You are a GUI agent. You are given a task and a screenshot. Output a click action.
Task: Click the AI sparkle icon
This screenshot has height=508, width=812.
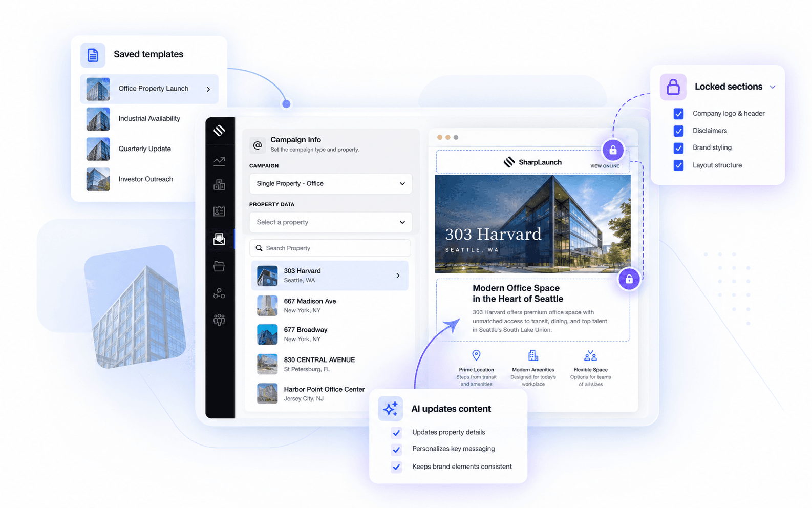390,409
